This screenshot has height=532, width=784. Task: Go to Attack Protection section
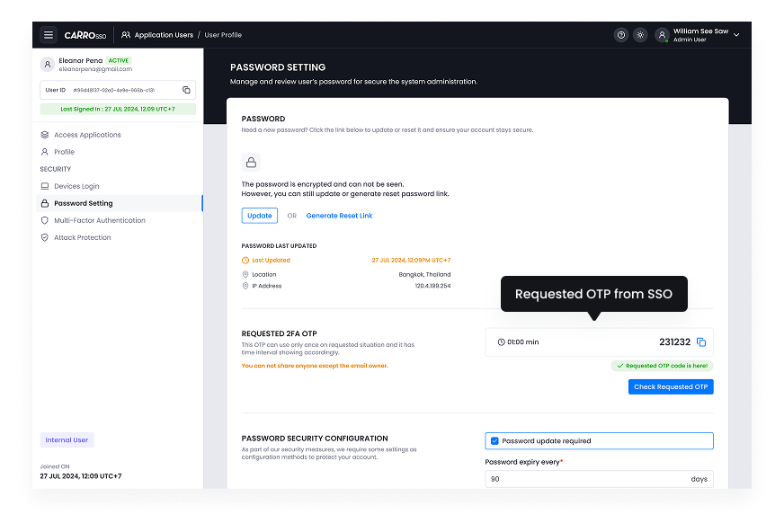point(82,237)
